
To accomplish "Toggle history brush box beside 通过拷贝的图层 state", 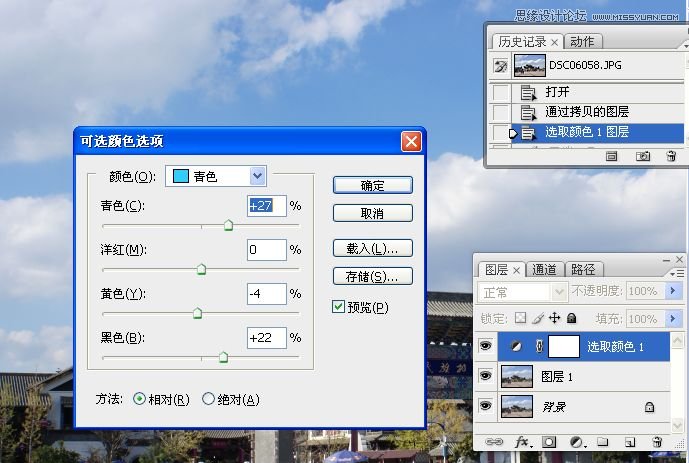I will click(x=500, y=112).
